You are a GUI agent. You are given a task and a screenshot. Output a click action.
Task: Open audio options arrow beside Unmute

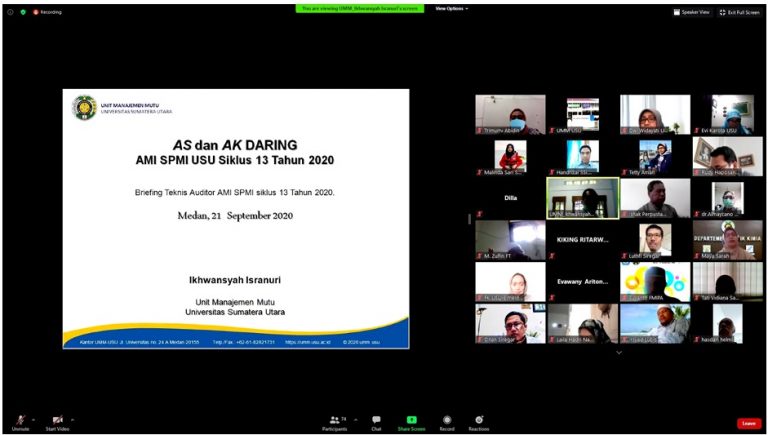pos(34,419)
